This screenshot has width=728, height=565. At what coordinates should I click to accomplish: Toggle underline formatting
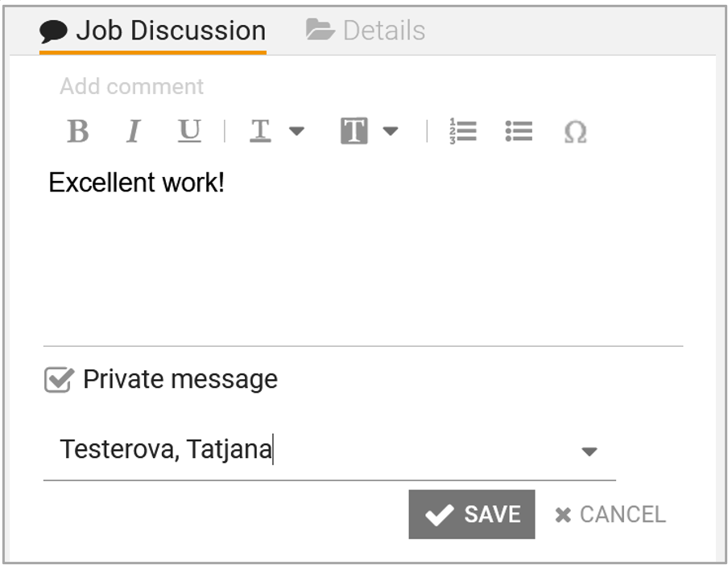click(x=189, y=131)
